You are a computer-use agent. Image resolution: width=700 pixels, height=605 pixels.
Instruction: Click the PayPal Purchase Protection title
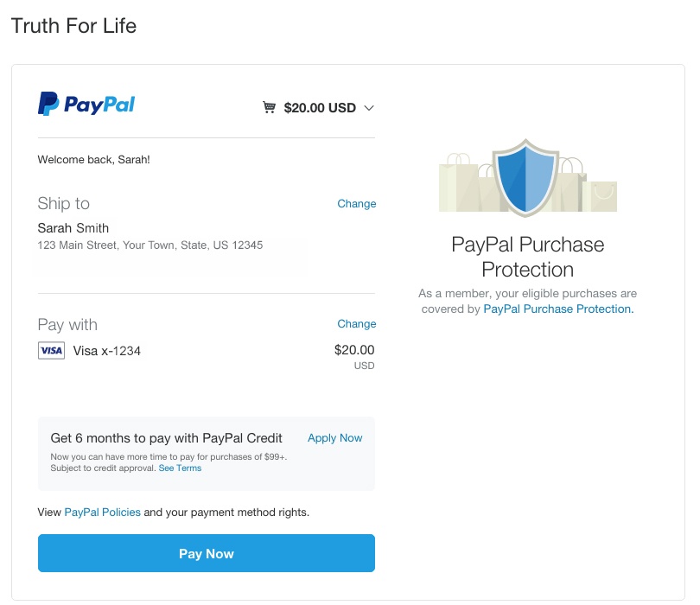(x=528, y=257)
